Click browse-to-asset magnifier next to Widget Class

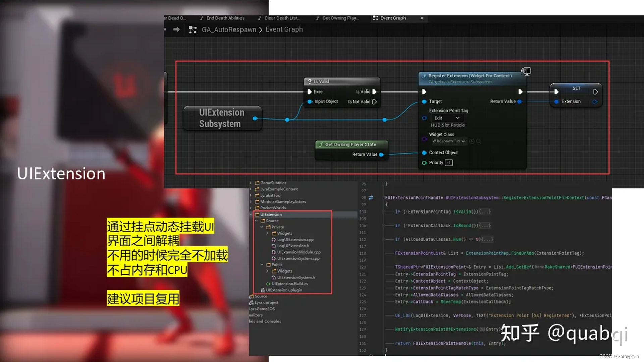(479, 141)
